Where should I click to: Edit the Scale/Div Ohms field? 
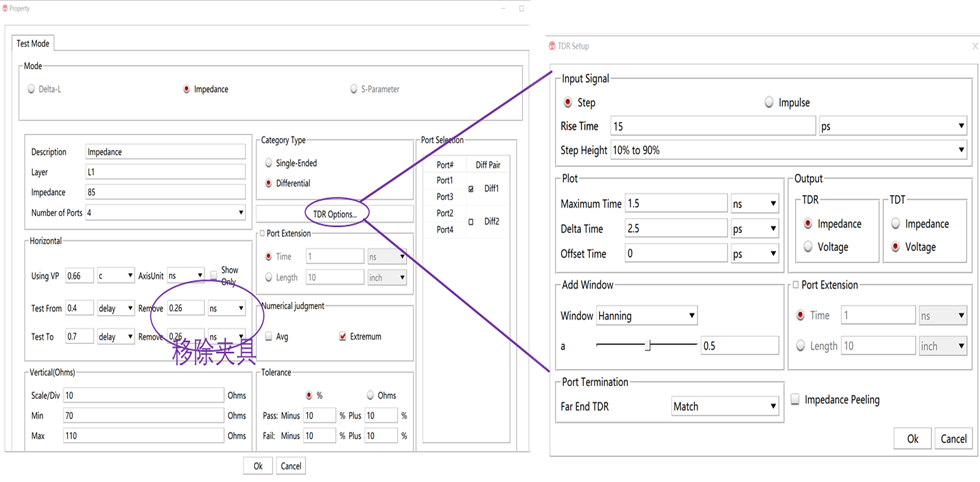coord(144,395)
